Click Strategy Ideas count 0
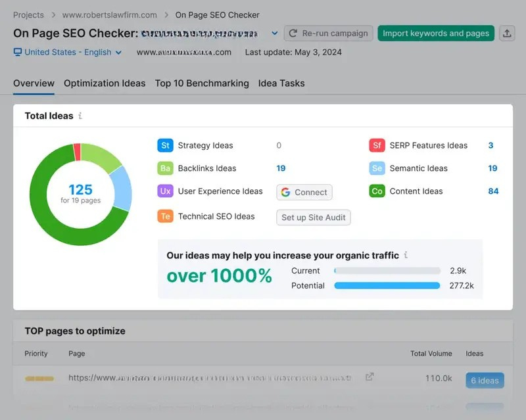 (279, 145)
